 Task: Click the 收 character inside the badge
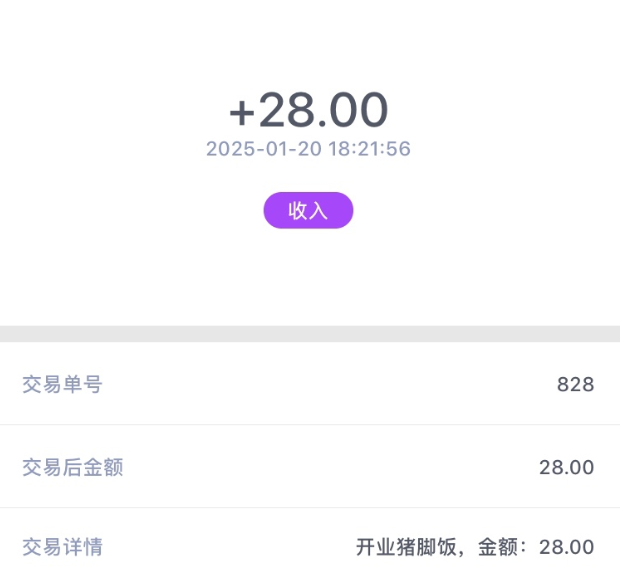point(298,210)
